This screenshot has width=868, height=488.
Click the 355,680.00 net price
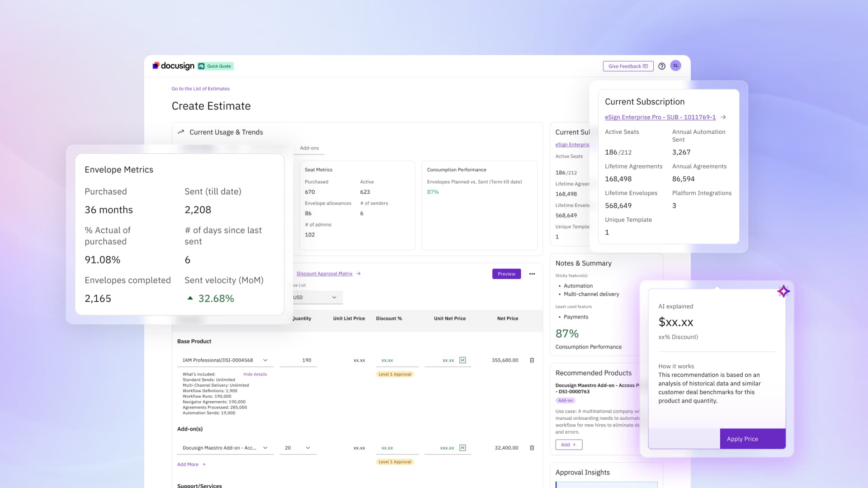pos(505,360)
